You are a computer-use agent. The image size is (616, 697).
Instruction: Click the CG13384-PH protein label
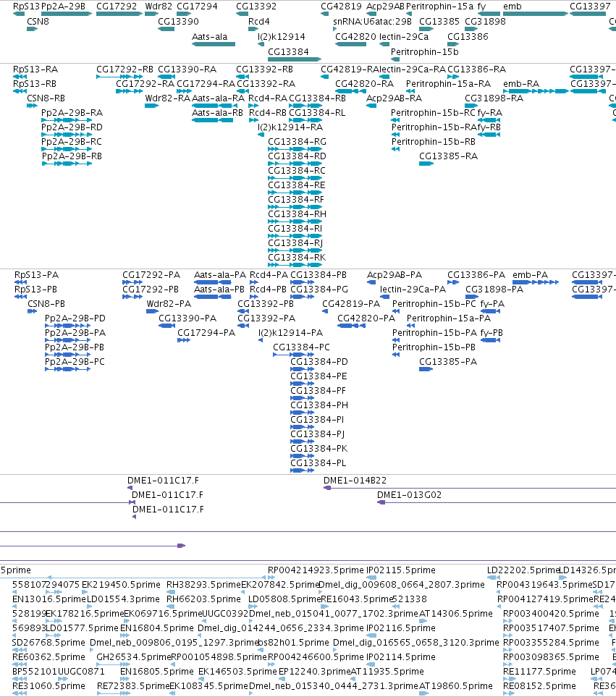pos(319,405)
